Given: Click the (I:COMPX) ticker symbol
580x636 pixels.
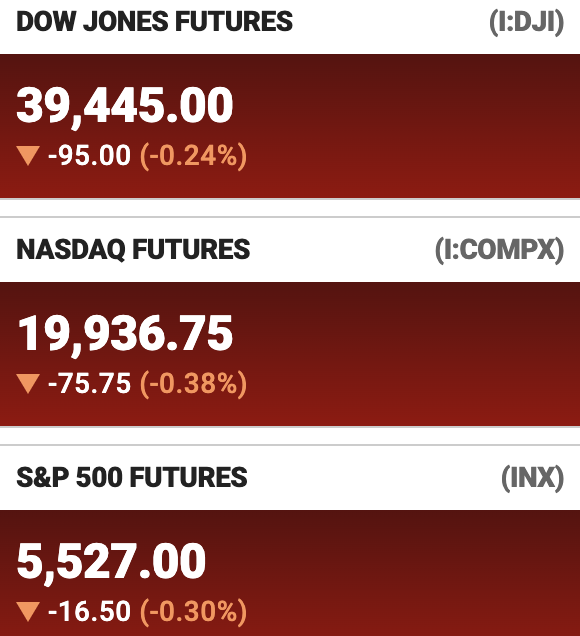Looking at the screenshot, I should pos(499,250).
